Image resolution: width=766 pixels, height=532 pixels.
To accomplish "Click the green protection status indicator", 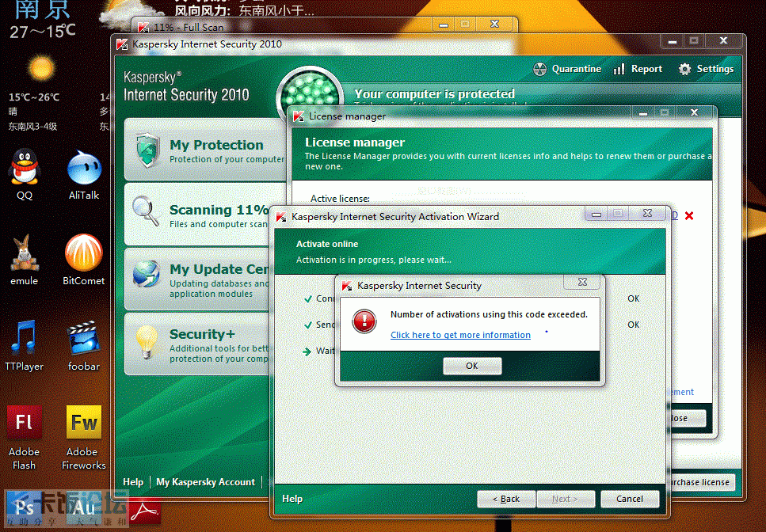I will pyautogui.click(x=309, y=93).
